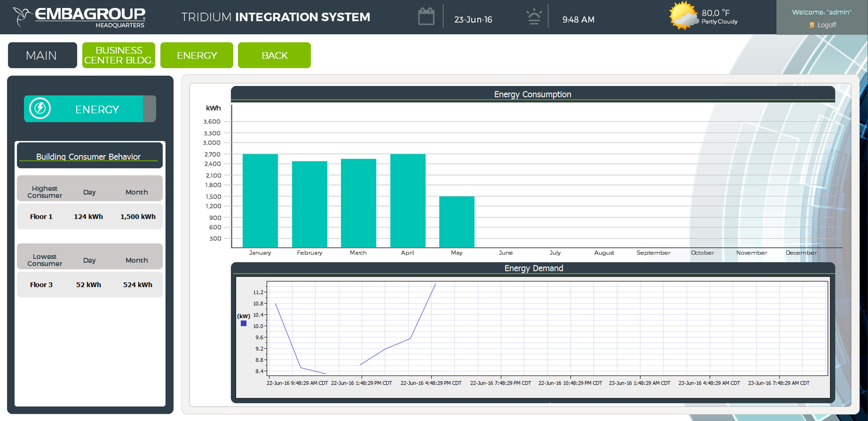Click the 11.2 demand axis value
The height and width of the screenshot is (421, 868).
click(x=258, y=292)
